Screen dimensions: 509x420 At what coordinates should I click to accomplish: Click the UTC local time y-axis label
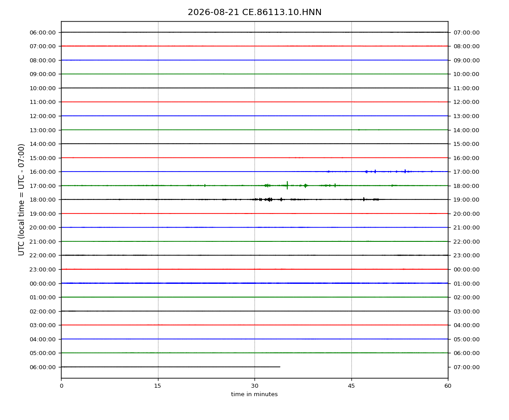(21, 199)
